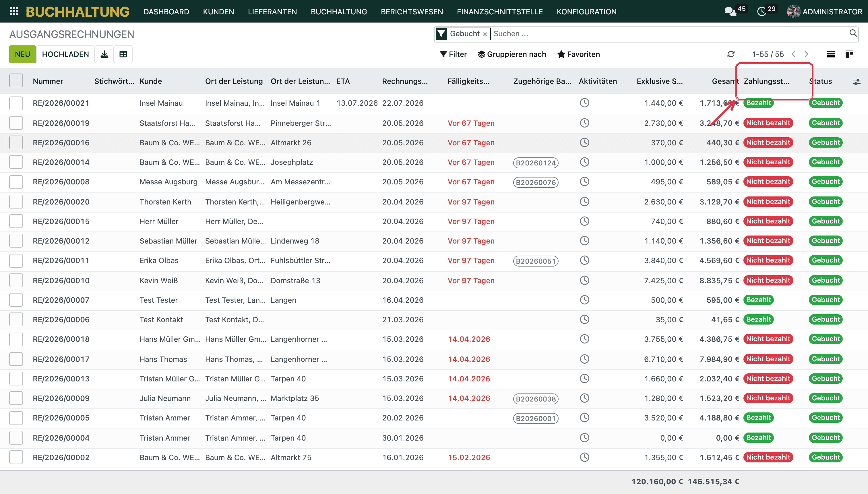Refresh the invoice list

point(731,54)
